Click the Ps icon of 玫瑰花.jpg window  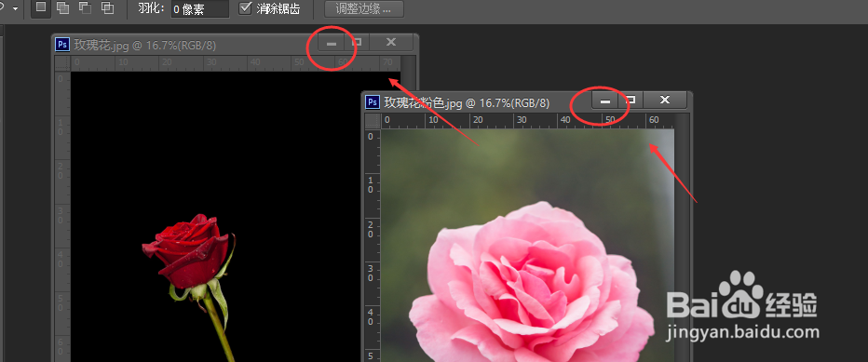pyautogui.click(x=62, y=45)
